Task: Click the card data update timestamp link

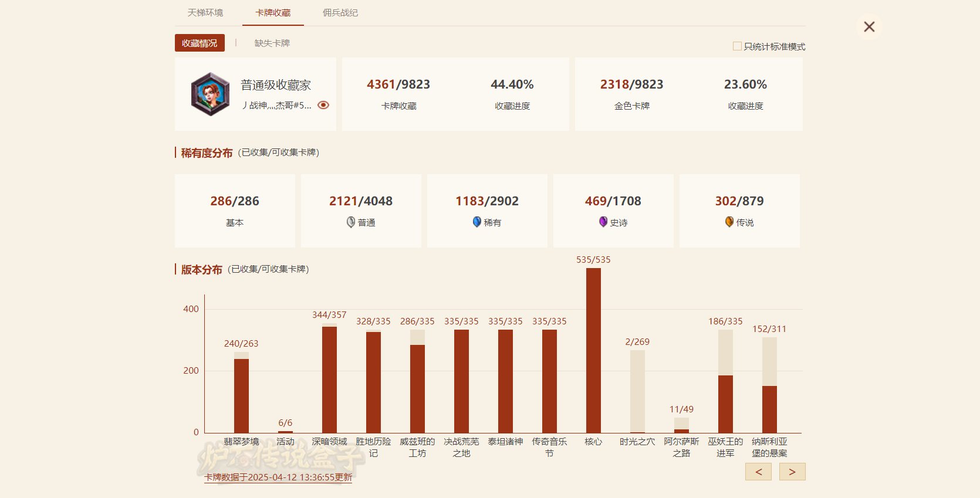Action: [x=278, y=477]
